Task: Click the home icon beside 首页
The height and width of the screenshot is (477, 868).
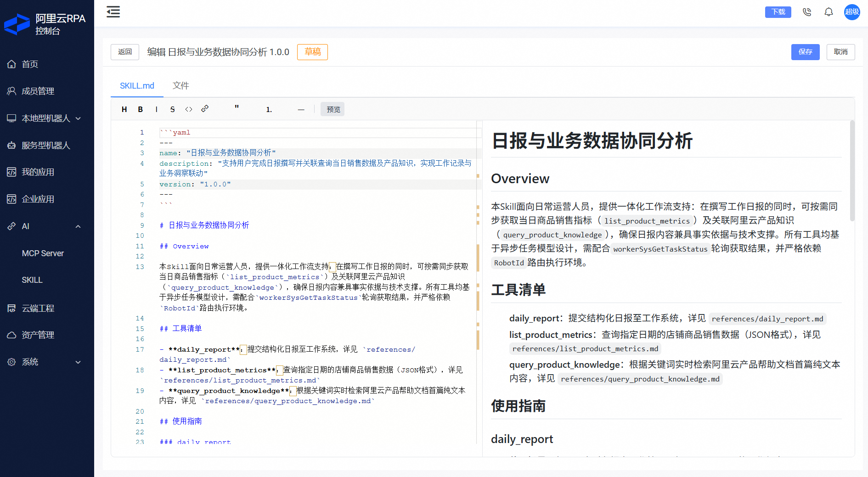Action: pyautogui.click(x=11, y=64)
